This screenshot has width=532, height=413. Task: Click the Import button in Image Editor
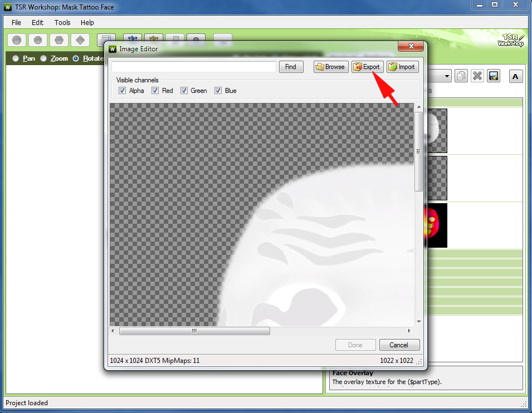pos(403,67)
